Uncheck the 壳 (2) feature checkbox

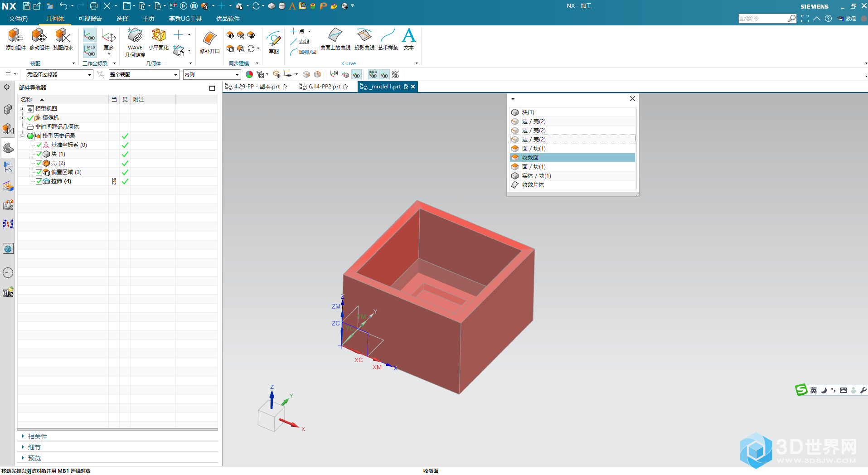pyautogui.click(x=39, y=163)
